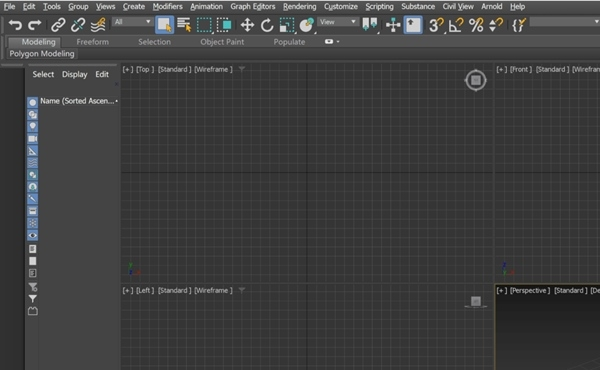Select the Rotate tool
The height and width of the screenshot is (370, 600).
coord(267,25)
